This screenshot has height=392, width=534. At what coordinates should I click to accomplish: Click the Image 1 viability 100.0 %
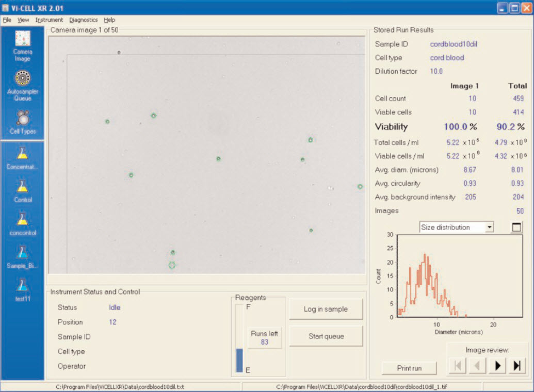pyautogui.click(x=460, y=127)
